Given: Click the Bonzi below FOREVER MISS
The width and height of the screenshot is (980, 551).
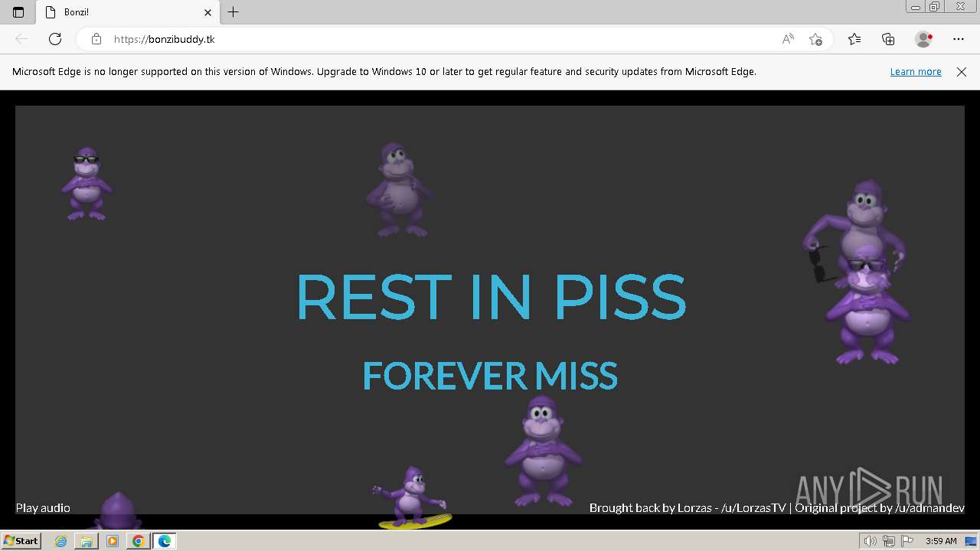Looking at the screenshot, I should (x=542, y=452).
